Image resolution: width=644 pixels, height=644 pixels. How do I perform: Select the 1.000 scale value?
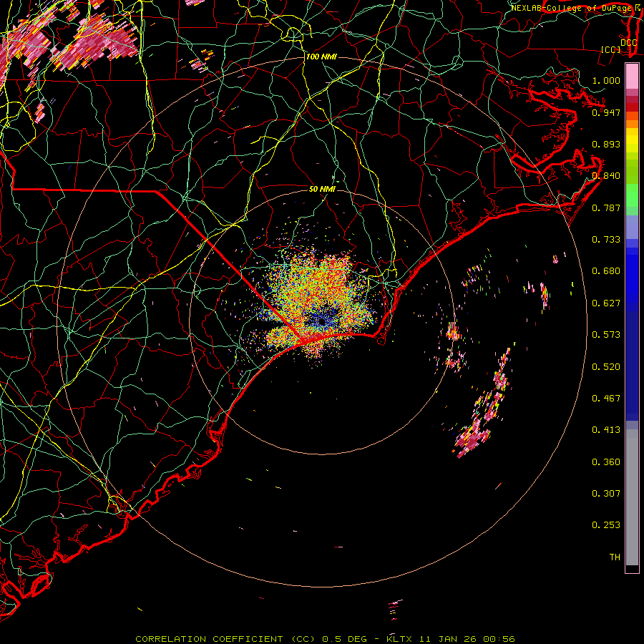606,80
